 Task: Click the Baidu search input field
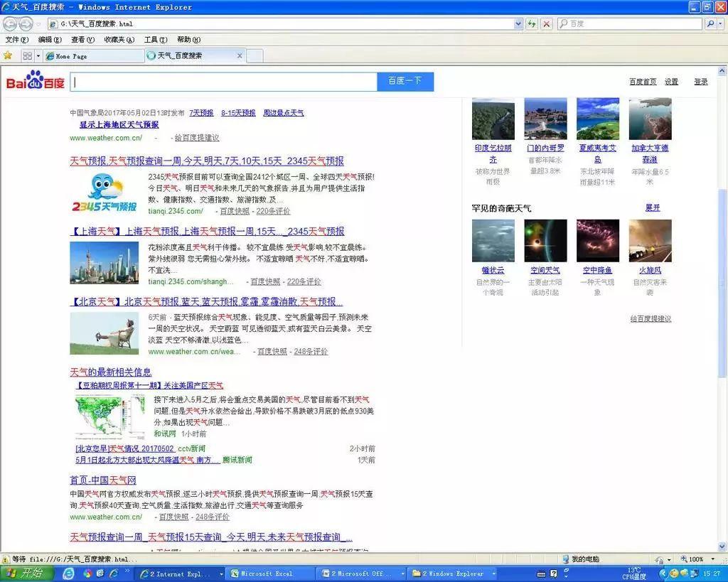pyautogui.click(x=223, y=82)
